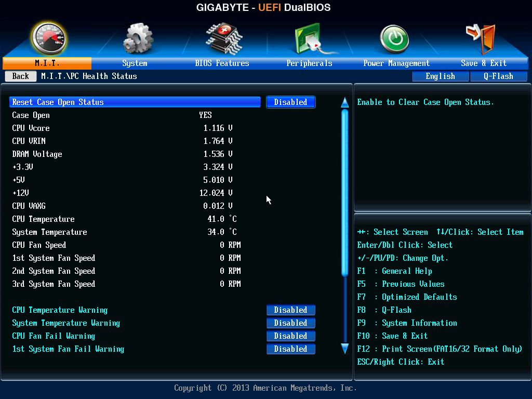
Task: Open the System gears icon
Action: (138, 38)
